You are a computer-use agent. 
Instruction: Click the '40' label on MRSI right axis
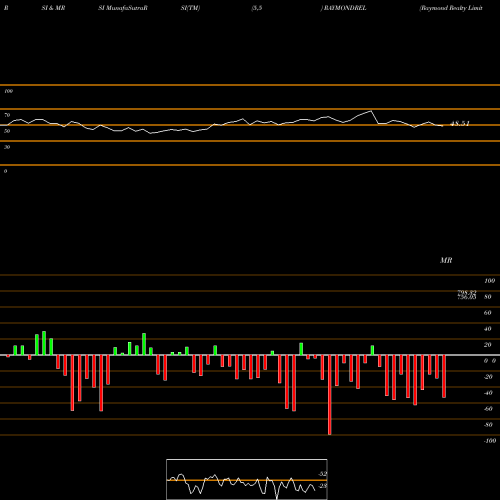tap(488, 329)
